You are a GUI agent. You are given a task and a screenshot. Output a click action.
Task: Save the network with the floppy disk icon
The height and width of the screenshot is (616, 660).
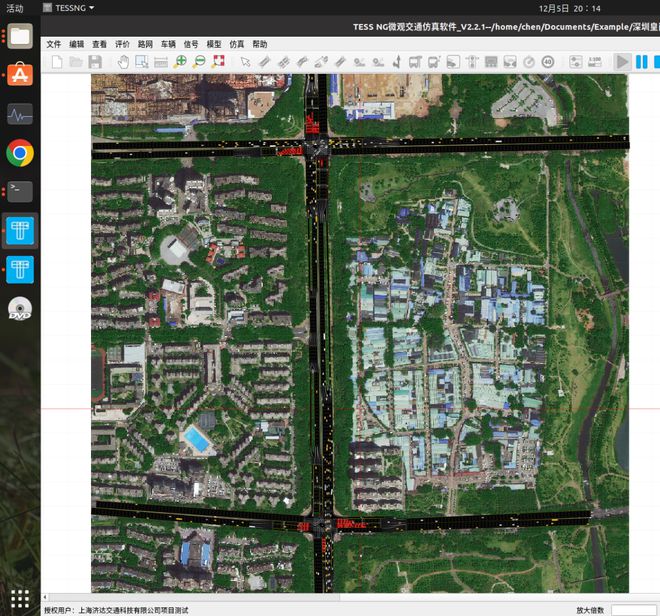[x=95, y=62]
